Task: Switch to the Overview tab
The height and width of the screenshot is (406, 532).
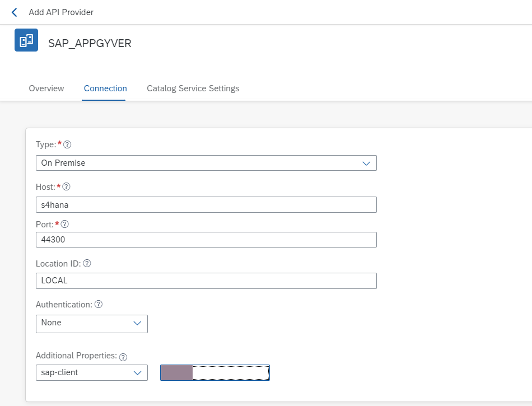Action: [46, 88]
